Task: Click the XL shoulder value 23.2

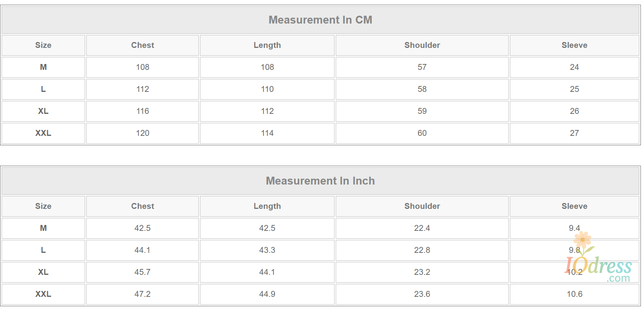Action: coord(422,272)
